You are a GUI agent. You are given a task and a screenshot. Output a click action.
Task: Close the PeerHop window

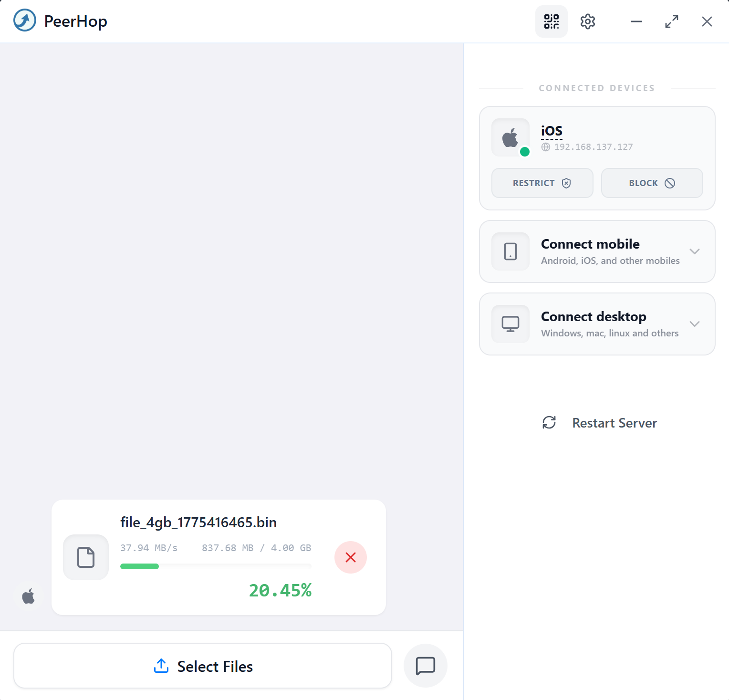pos(707,21)
